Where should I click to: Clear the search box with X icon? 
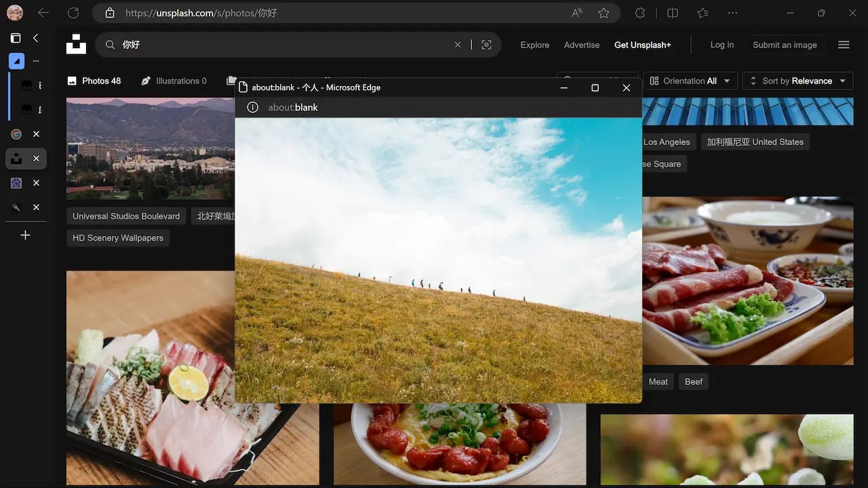[458, 45]
